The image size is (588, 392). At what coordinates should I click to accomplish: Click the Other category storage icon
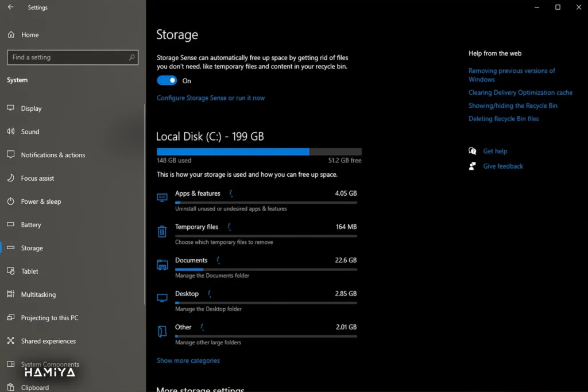pyautogui.click(x=162, y=332)
